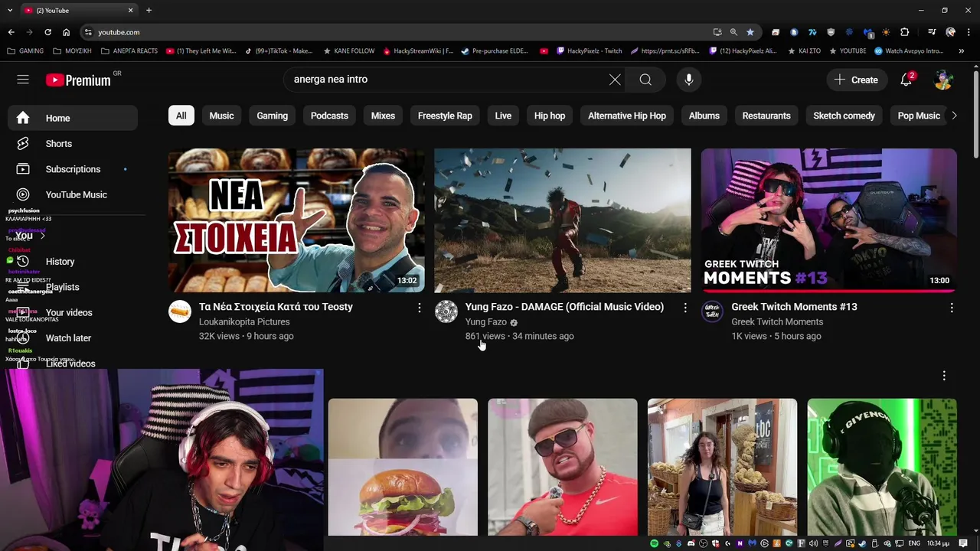Open Loukanikopita Pictures channel avatar
This screenshot has height=551, width=980.
(x=180, y=311)
